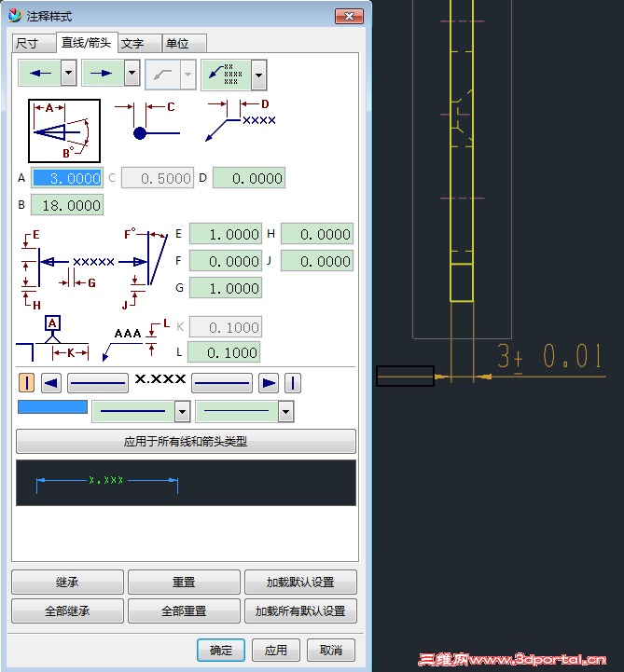Click the 加载所有默认设置 button
The height and width of the screenshot is (672, 624).
pyautogui.click(x=300, y=610)
